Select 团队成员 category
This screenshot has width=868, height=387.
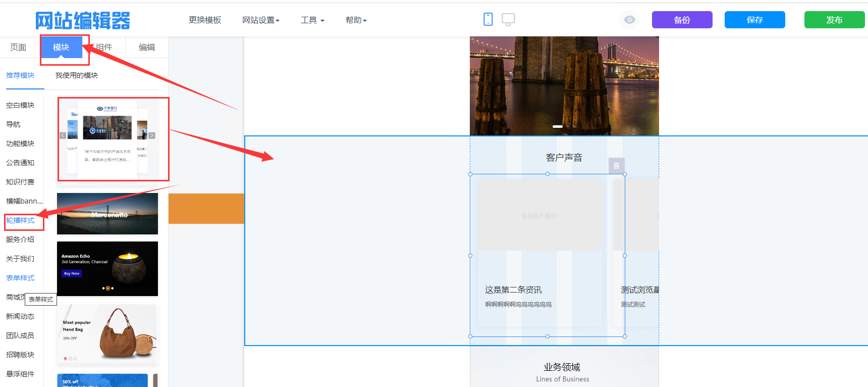[20, 335]
